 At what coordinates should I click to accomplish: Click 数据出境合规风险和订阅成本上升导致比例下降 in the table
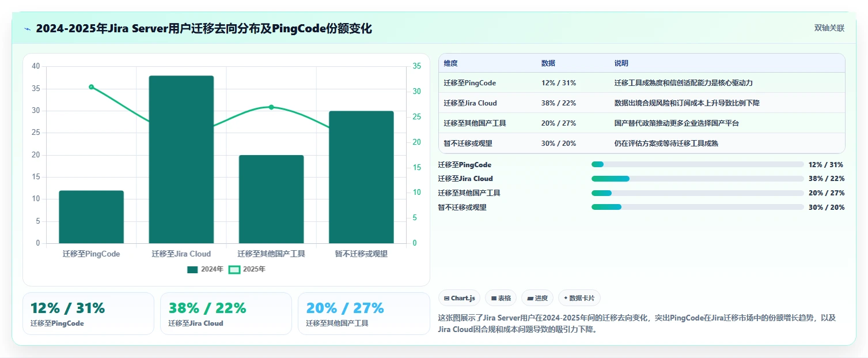click(687, 103)
